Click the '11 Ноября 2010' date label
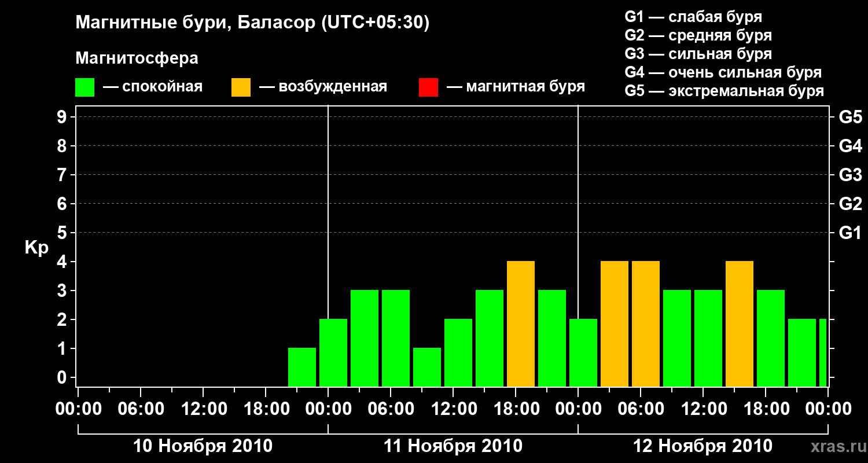 tap(453, 446)
